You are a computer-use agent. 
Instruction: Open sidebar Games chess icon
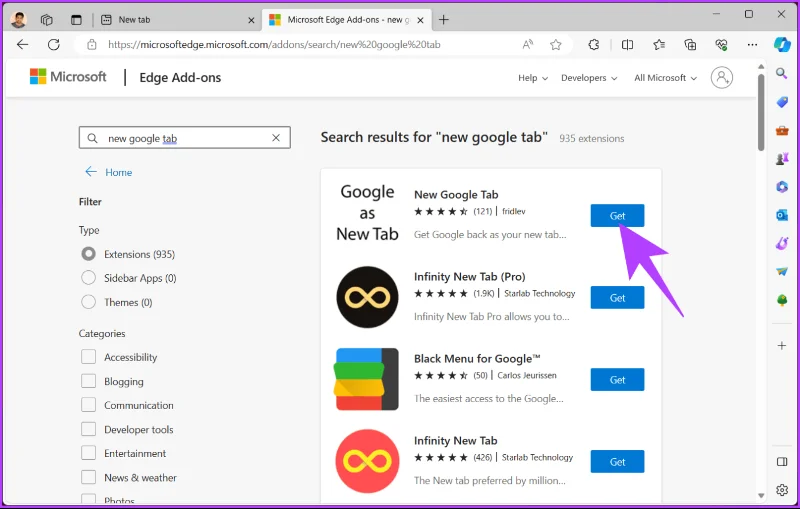pos(782,159)
